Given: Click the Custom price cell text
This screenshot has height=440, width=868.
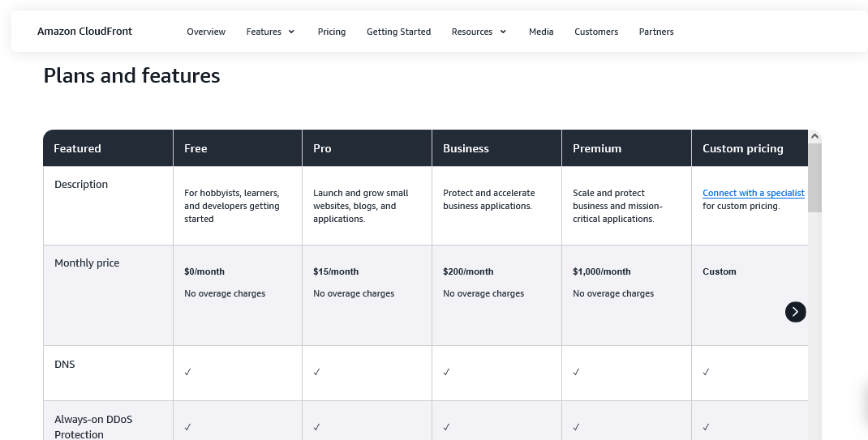Looking at the screenshot, I should pos(719,271).
